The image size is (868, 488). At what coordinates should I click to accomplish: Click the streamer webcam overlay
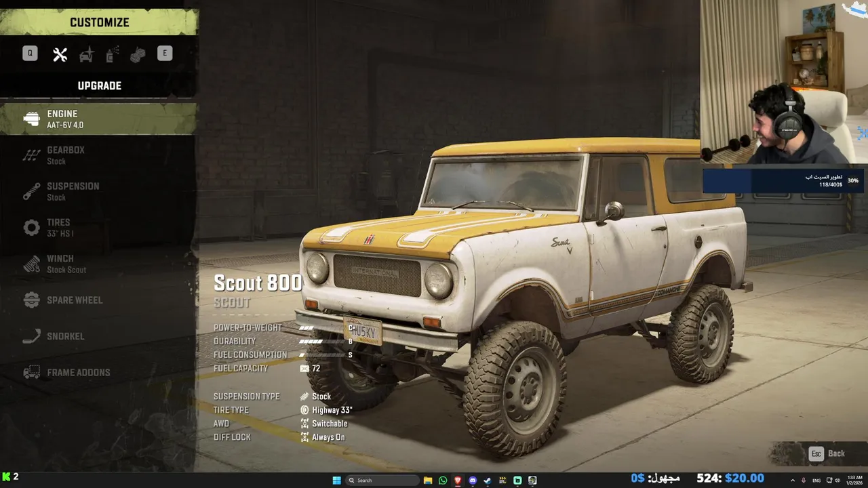click(x=784, y=82)
